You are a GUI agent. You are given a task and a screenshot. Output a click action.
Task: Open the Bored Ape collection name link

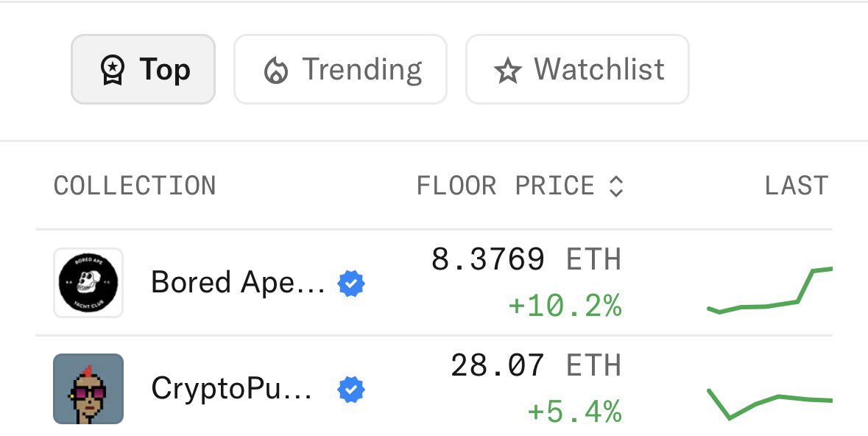pos(238,283)
